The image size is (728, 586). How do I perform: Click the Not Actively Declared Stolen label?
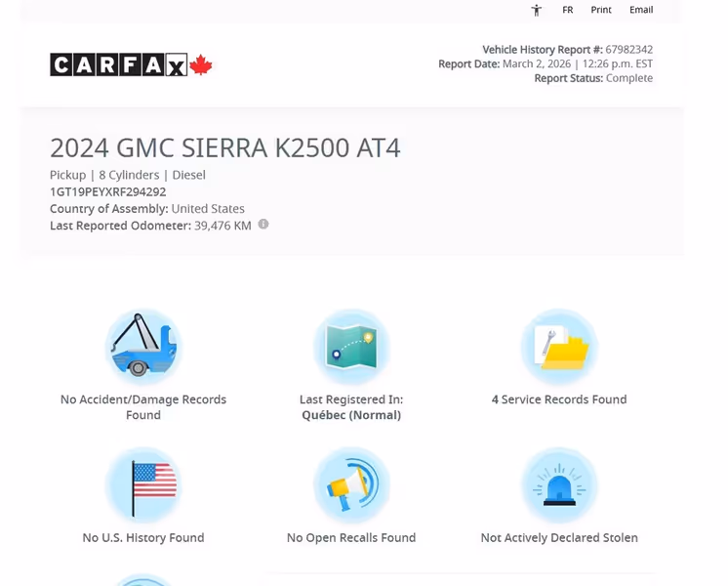[559, 538]
